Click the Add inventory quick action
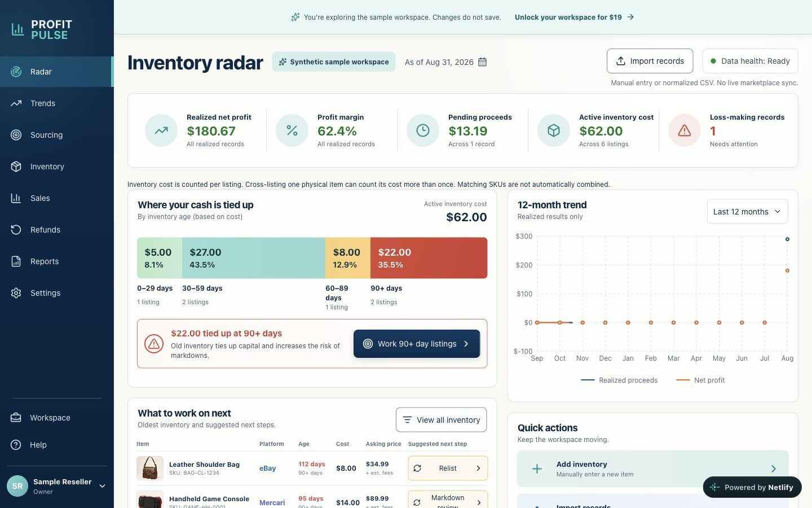This screenshot has height=508, width=812. coord(652,468)
